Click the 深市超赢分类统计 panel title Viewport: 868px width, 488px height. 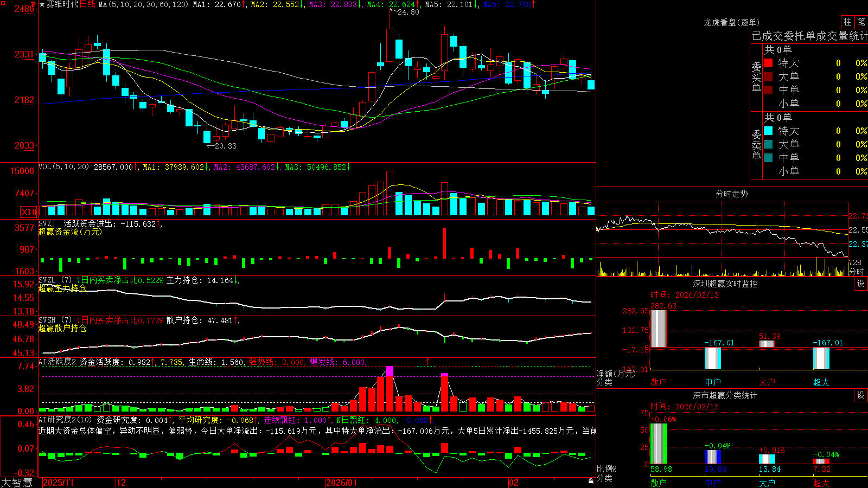click(x=725, y=395)
